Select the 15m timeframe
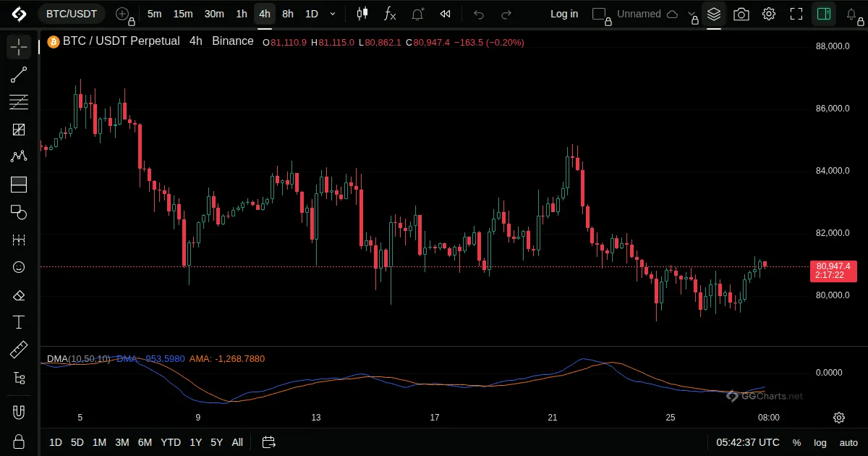The height and width of the screenshot is (456, 868). point(183,14)
